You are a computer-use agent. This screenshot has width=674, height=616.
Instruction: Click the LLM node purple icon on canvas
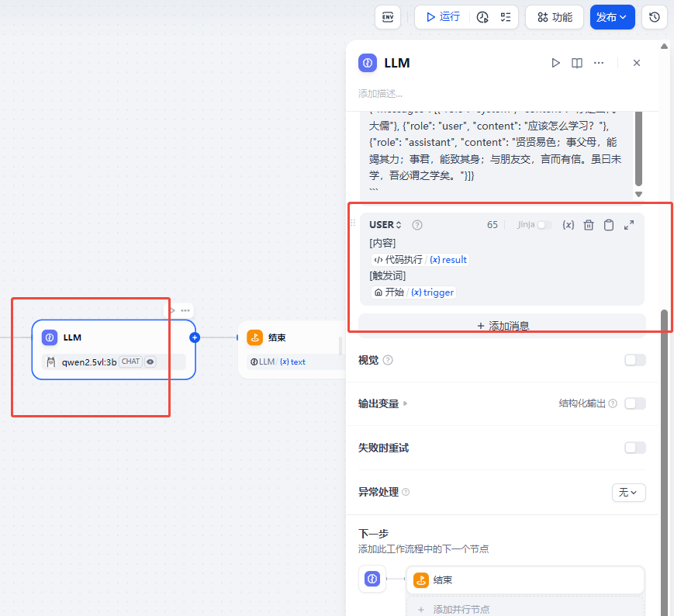(50, 337)
